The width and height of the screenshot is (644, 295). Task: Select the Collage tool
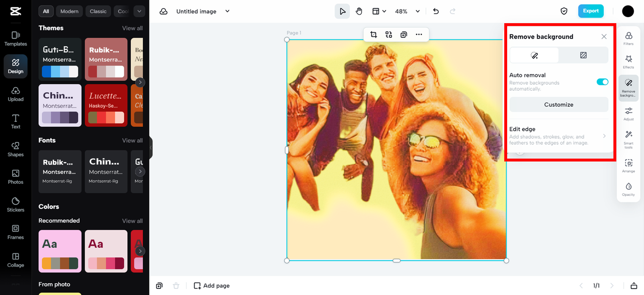coord(16,259)
